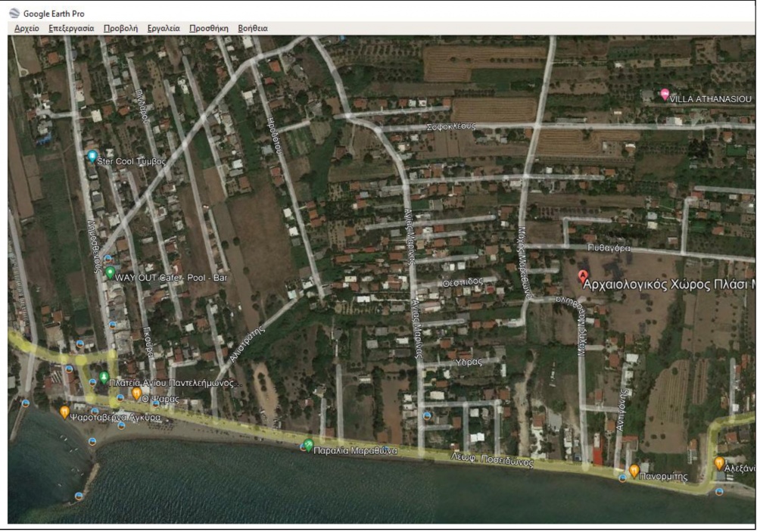Select the Προσθήκη menu
757x532 pixels.
click(x=209, y=28)
